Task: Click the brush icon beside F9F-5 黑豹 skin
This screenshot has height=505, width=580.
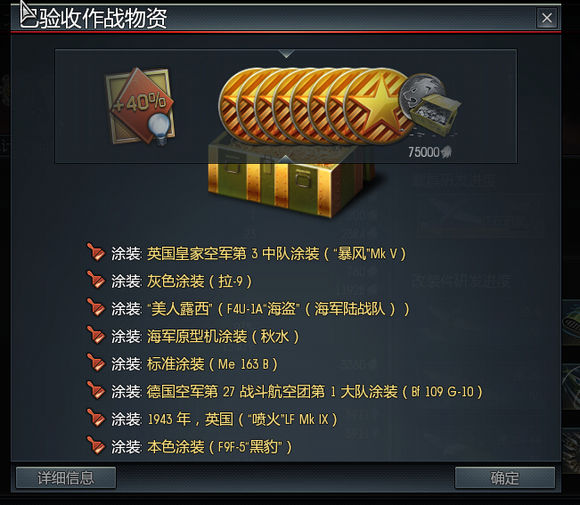Action: tap(95, 446)
